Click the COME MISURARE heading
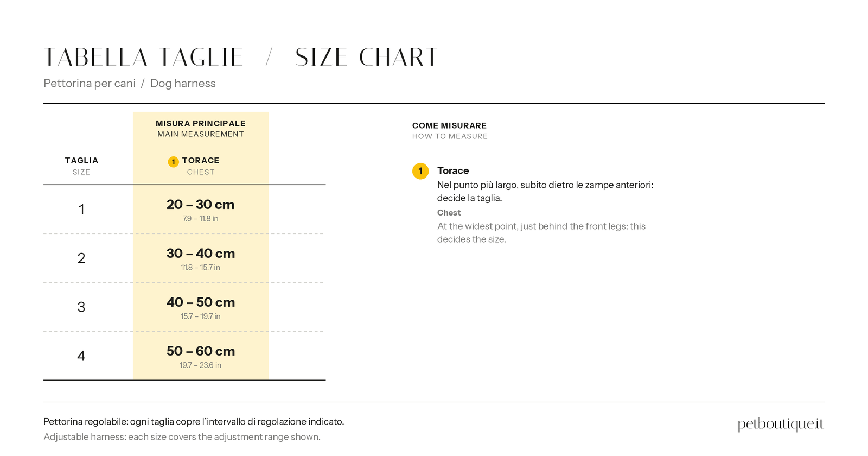Screen dimensions: 868x456 point(449,126)
